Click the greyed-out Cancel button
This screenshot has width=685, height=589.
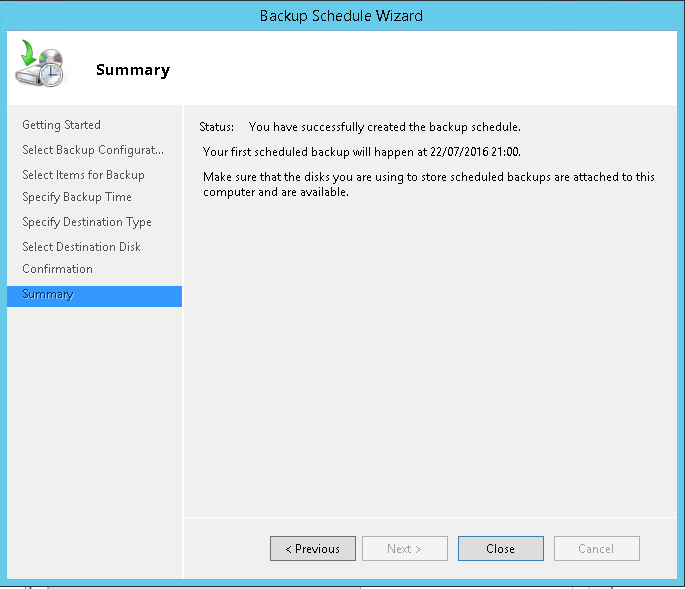click(597, 548)
